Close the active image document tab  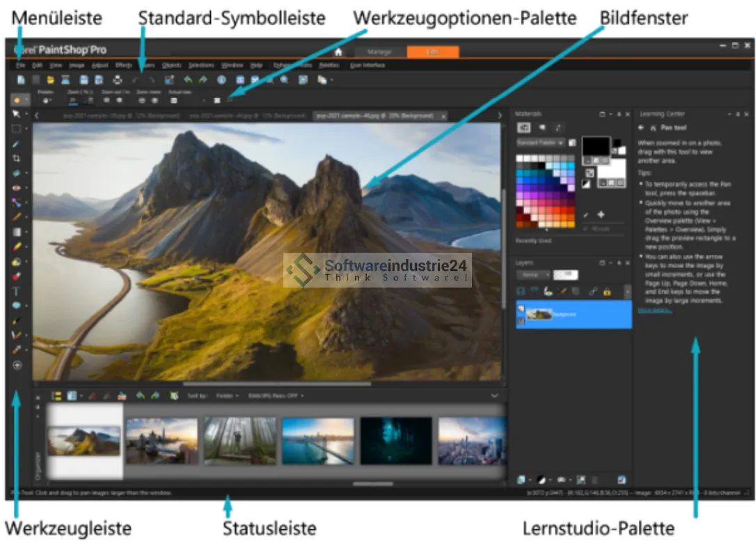tap(443, 116)
